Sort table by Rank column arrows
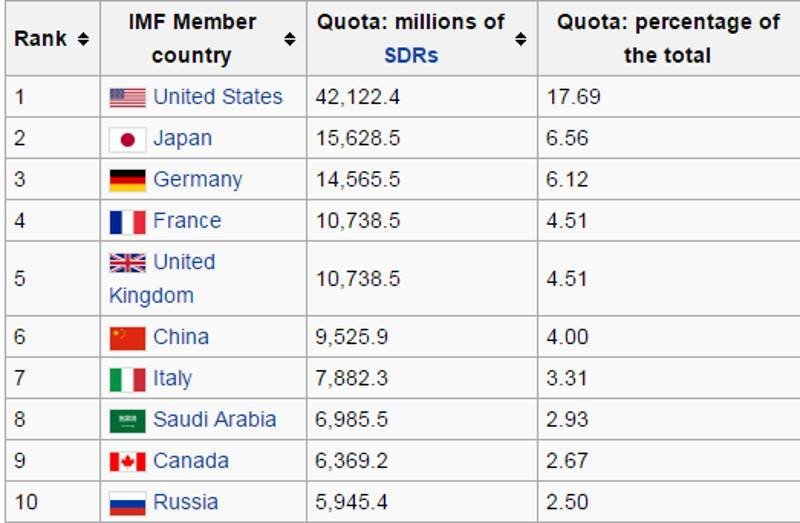The height and width of the screenshot is (523, 800). point(83,39)
